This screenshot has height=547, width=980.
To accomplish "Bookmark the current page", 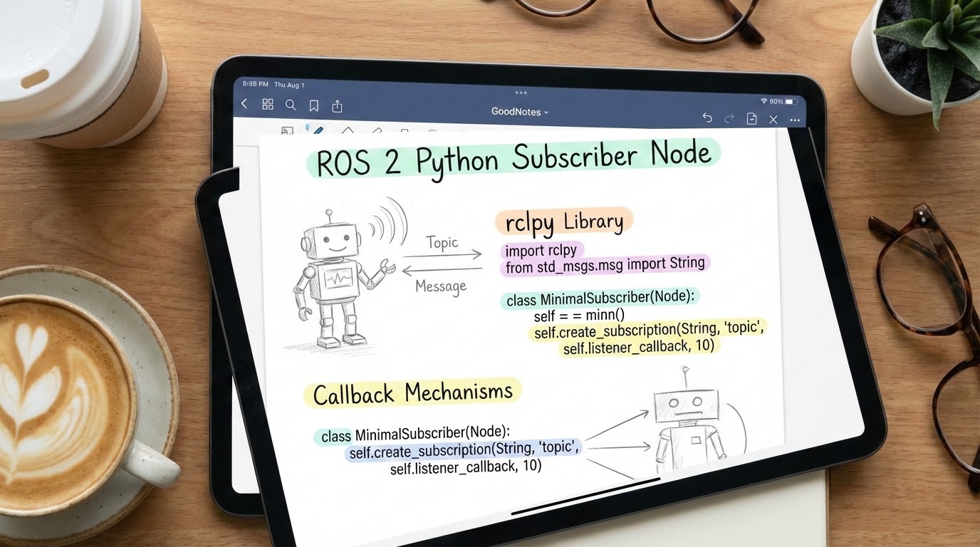I will 313,105.
